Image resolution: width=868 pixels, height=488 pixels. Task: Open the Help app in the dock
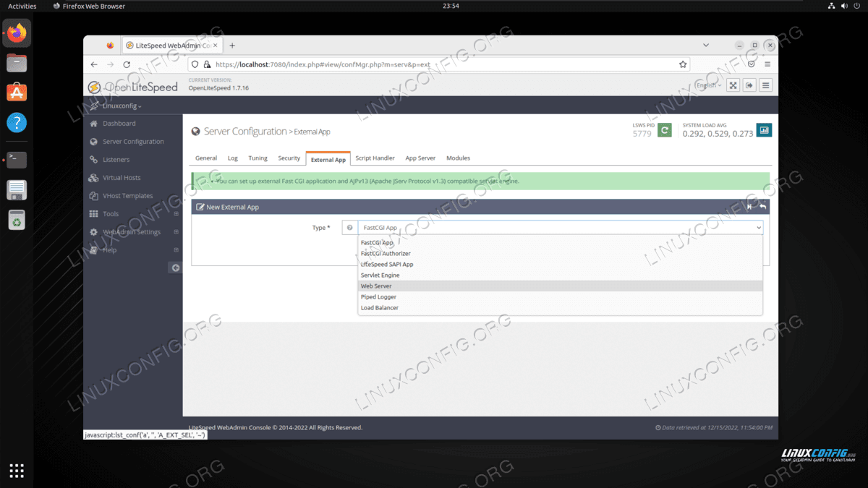(17, 122)
